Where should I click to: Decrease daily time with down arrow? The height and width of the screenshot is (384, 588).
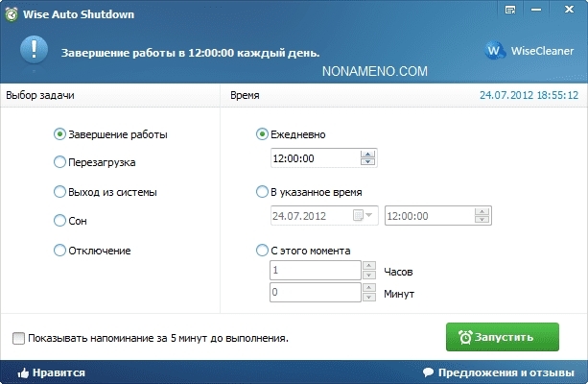368,162
